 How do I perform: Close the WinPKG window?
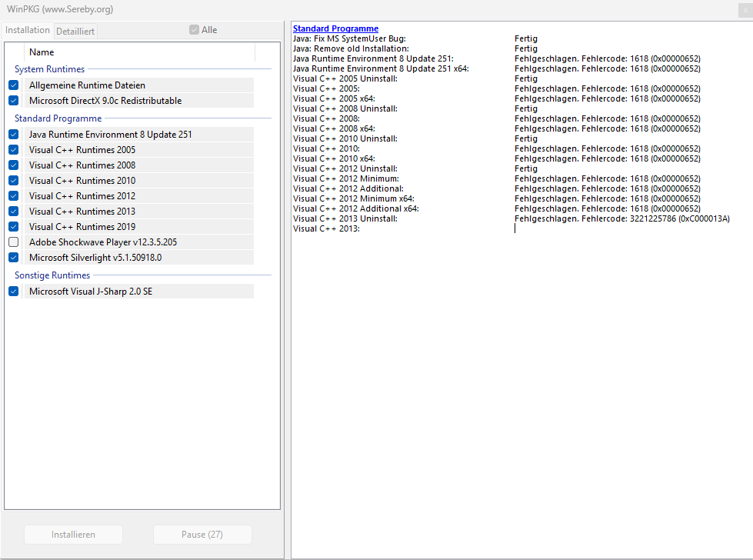(x=745, y=10)
